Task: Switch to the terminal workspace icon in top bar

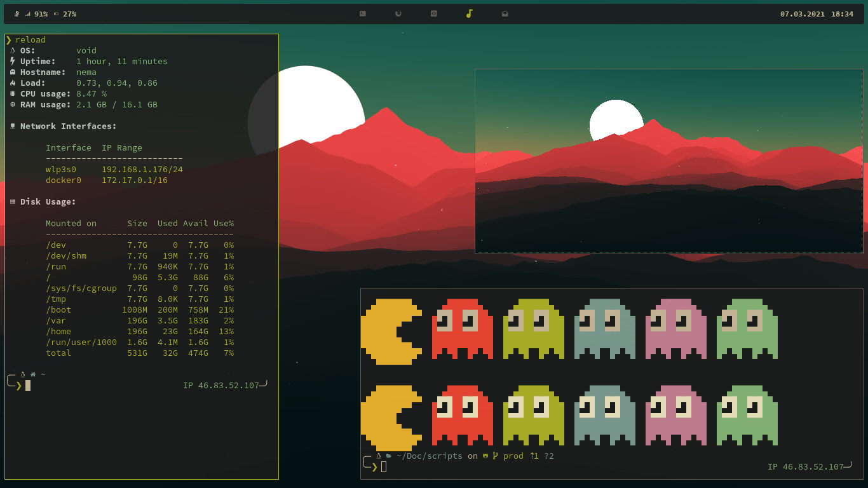Action: point(363,13)
